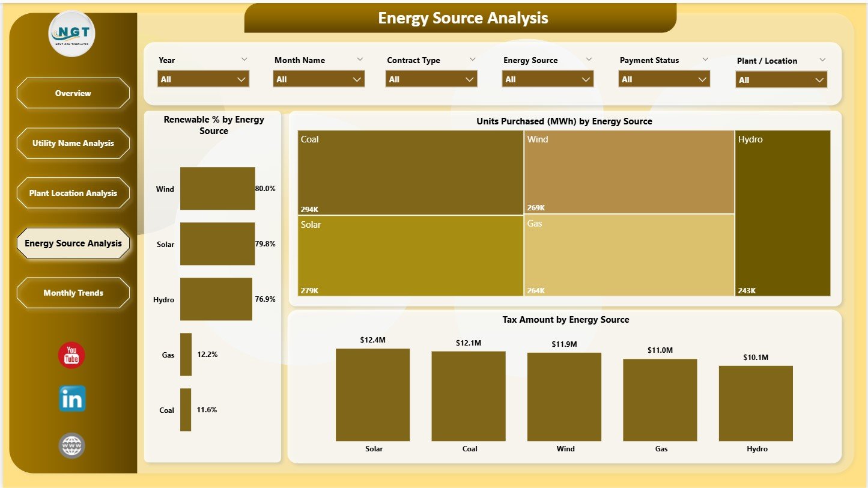Select the highlighted Energy Source Analysis menu item
The width and height of the screenshot is (868, 488).
coord(73,243)
